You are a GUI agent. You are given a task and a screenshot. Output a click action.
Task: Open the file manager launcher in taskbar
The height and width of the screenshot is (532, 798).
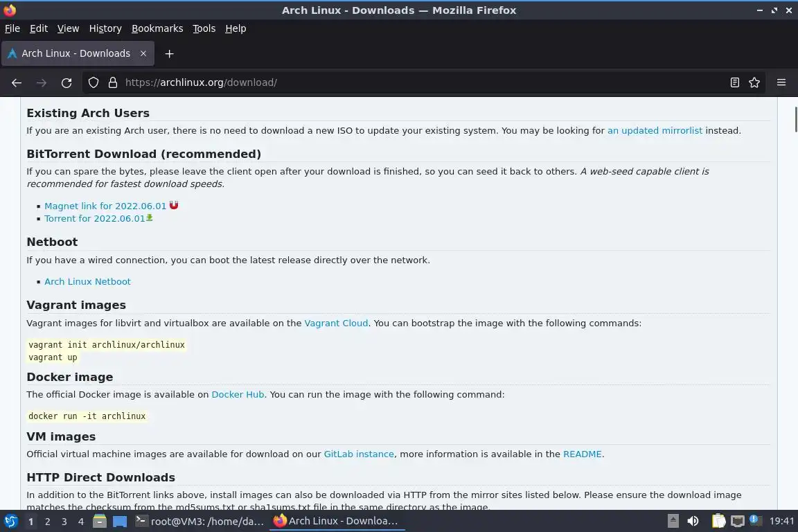pyautogui.click(x=100, y=522)
